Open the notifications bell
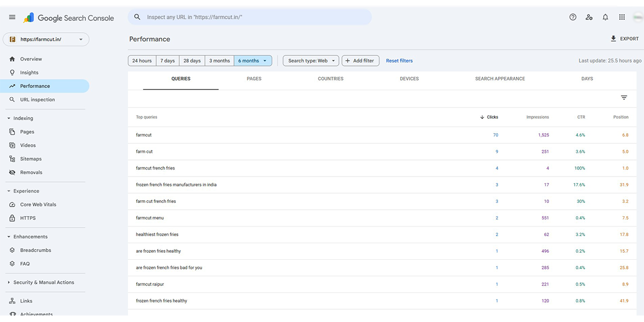The height and width of the screenshot is (322, 644). 605,17
